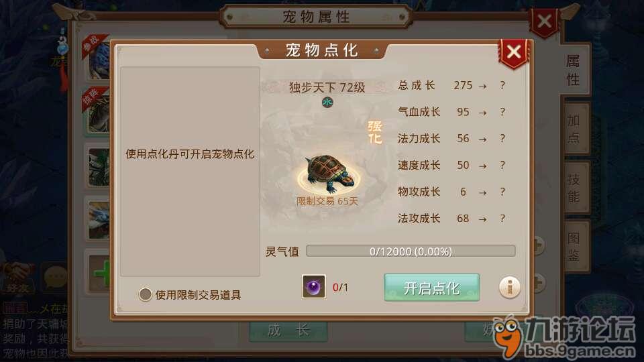Switch to the 图鉴 side tab
This screenshot has width=644, height=362.
coord(574,246)
